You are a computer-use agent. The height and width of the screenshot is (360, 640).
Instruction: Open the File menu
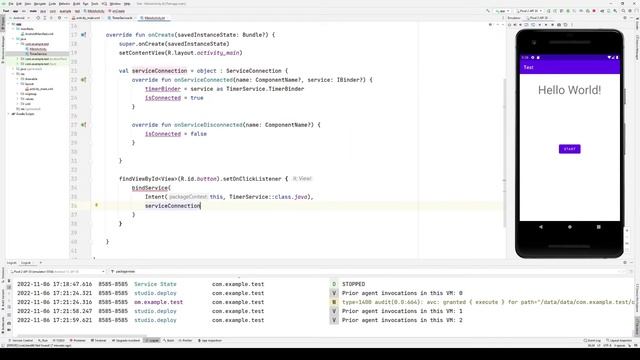point(11,4)
